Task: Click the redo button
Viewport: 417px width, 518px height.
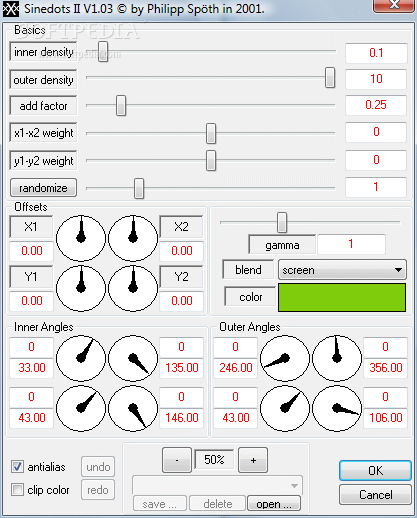Action: [x=98, y=490]
